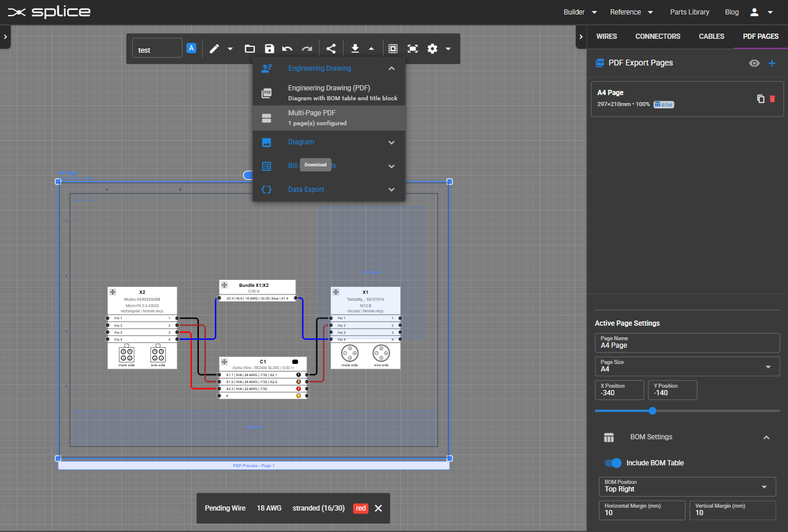Switch to the CONNECTORS tab
This screenshot has width=788, height=532.
658,36
